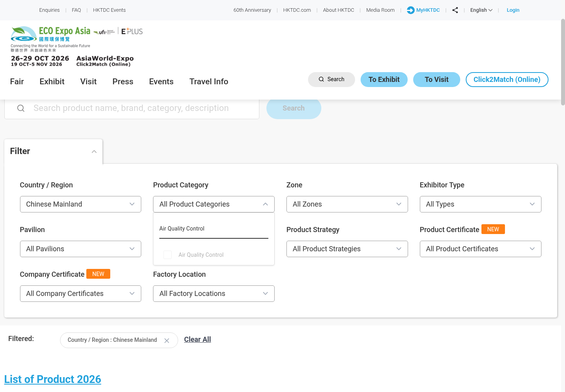Click the ECO Expo Asia logo
Viewport: 565px width, 392px height.
[x=51, y=39]
